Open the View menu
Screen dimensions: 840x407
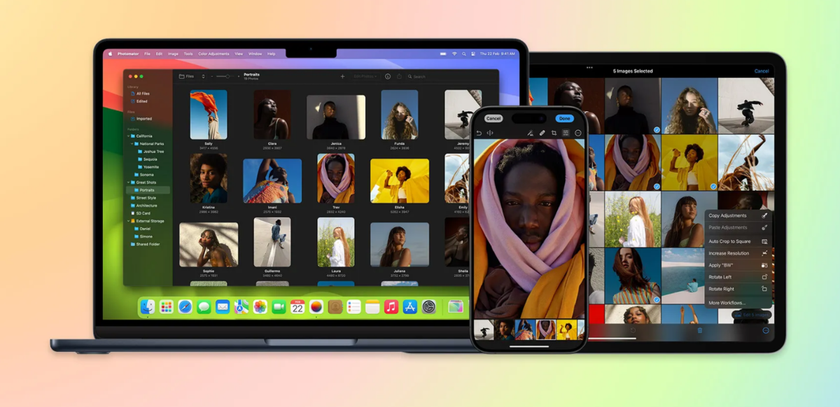[x=238, y=54]
